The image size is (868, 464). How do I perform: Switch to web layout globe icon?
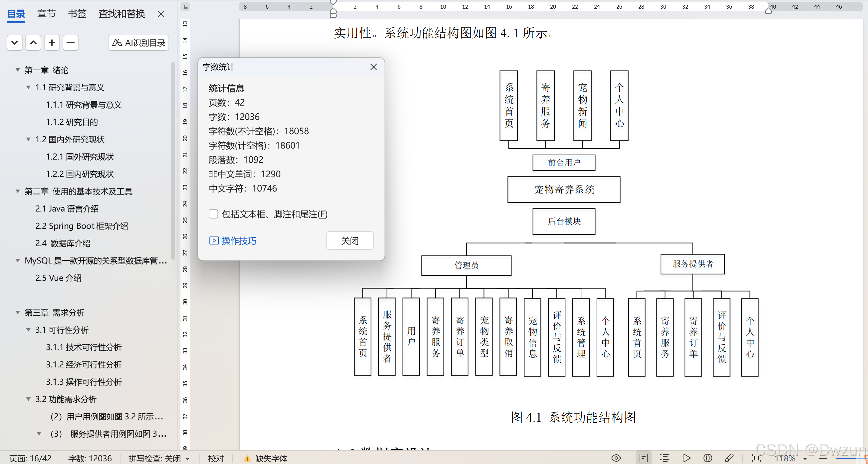(708, 458)
